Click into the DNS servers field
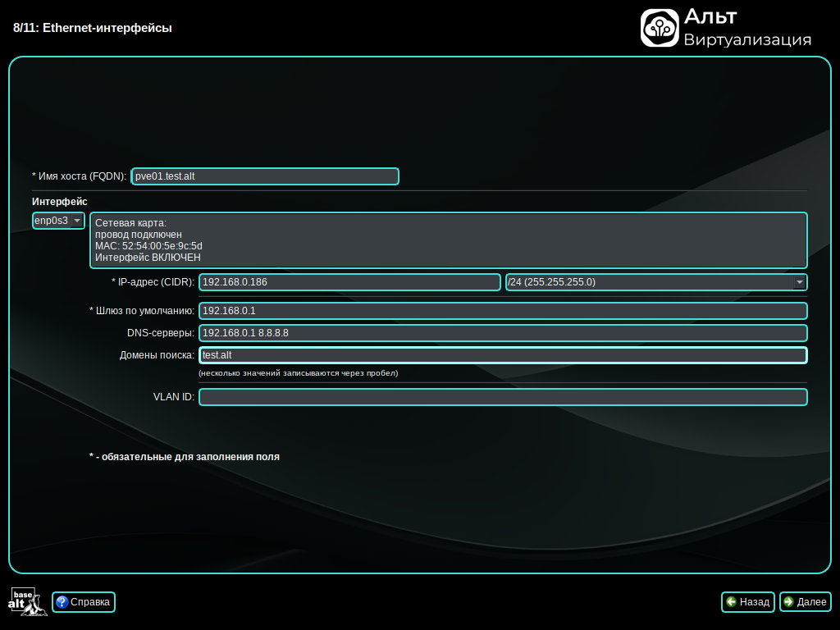 pos(503,333)
